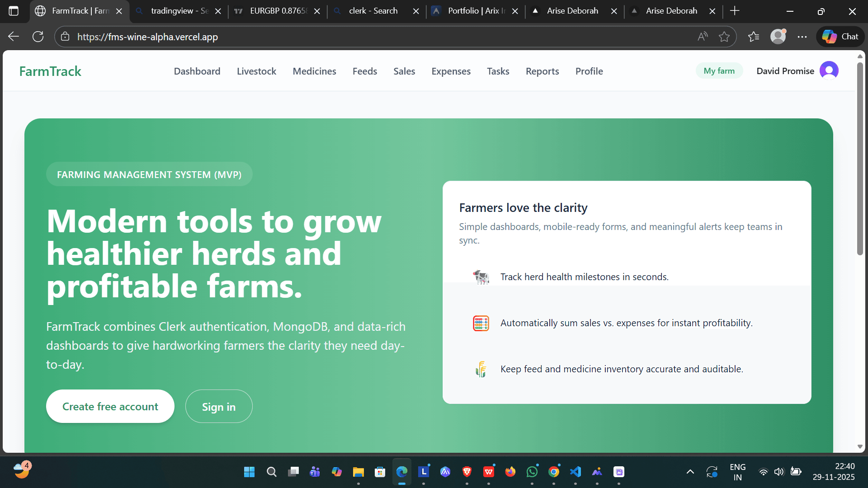Click the browser refresh icon
The height and width of the screenshot is (488, 868).
pyautogui.click(x=38, y=37)
